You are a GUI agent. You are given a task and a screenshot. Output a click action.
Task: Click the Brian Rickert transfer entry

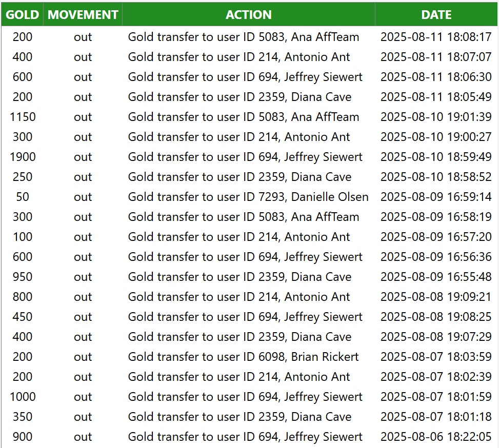(243, 357)
